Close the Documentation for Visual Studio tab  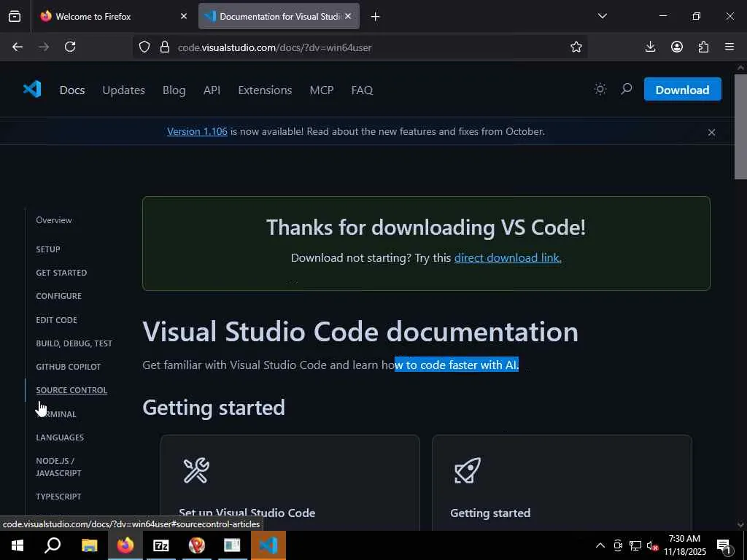(x=348, y=16)
